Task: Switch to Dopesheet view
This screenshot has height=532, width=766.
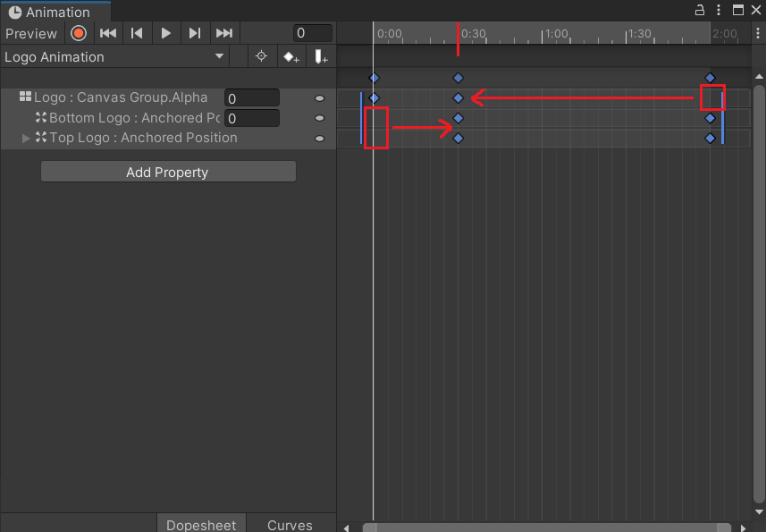Action: (x=201, y=525)
